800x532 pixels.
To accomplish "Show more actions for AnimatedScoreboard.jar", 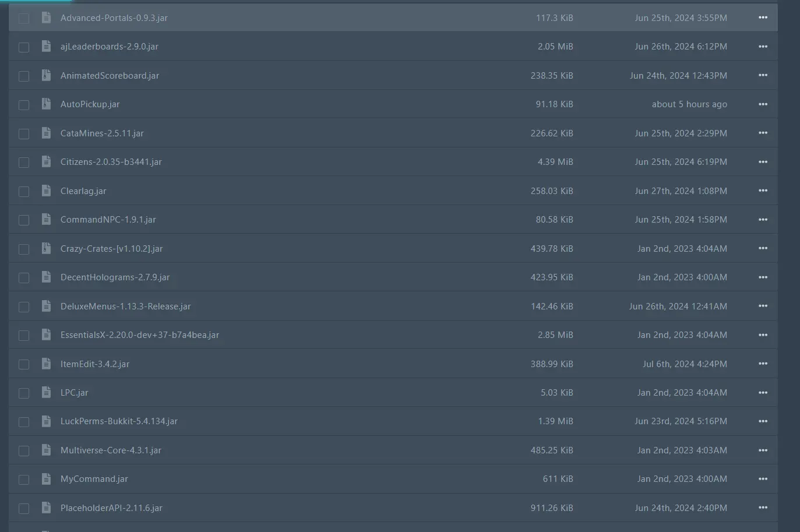I will [763, 75].
